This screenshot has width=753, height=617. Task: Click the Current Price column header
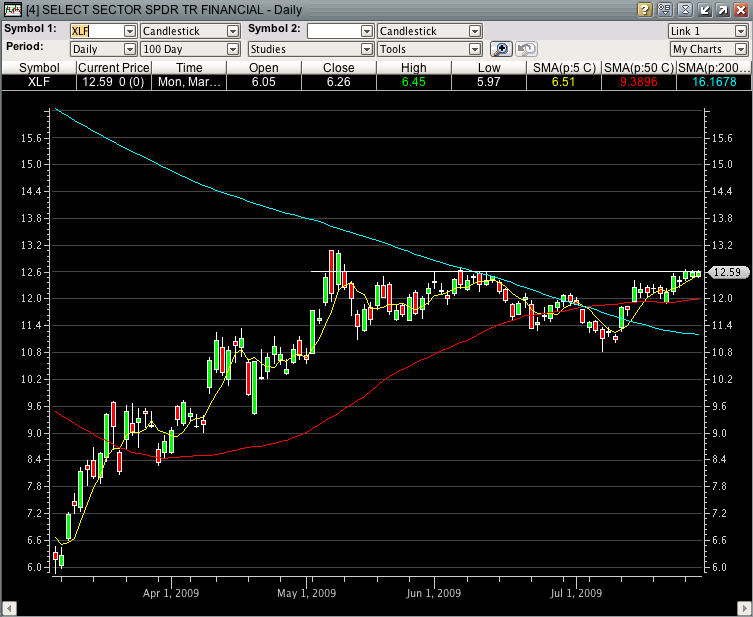click(x=113, y=67)
